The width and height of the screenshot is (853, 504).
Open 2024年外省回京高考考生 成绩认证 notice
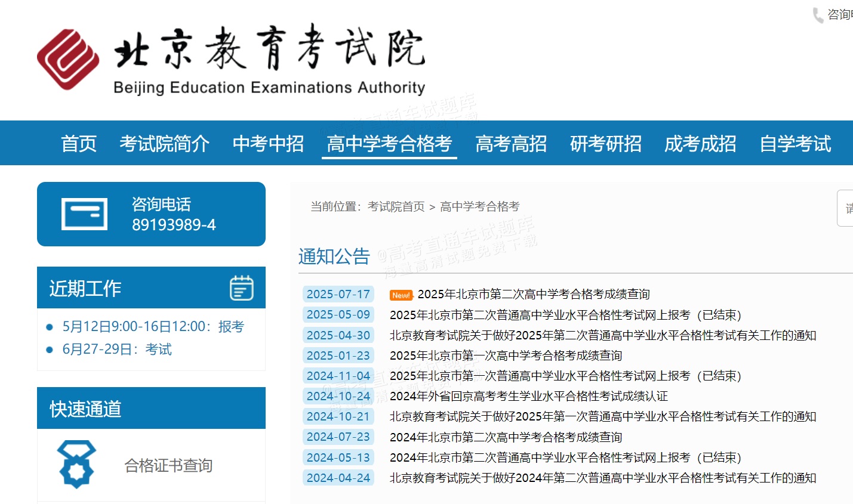click(x=528, y=396)
